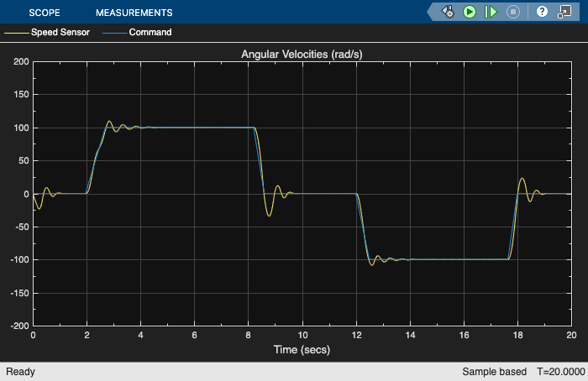Screen dimensions: 588x381
Task: Click the -50 y-axis tick label
Action: [x=22, y=227]
